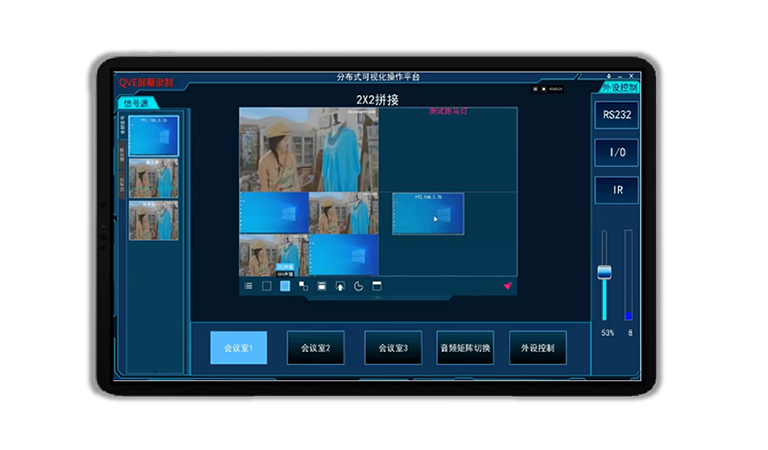
Task: Click the upload arrow icon in toolbar
Action: tap(340, 286)
